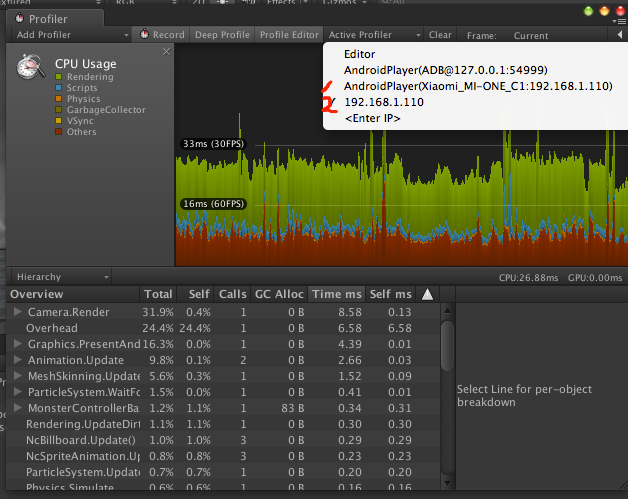Select the Overhead row
This screenshot has height=499, width=628.
coord(223,328)
